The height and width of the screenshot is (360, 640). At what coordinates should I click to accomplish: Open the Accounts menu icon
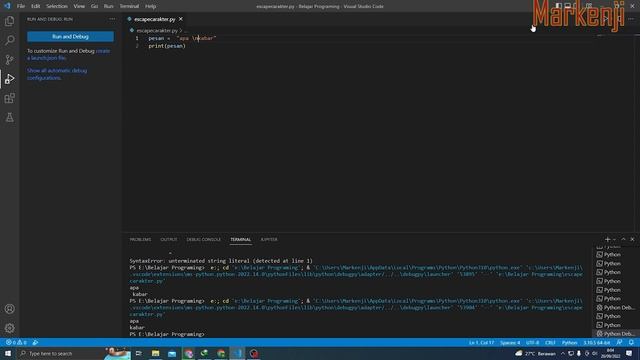9,309
